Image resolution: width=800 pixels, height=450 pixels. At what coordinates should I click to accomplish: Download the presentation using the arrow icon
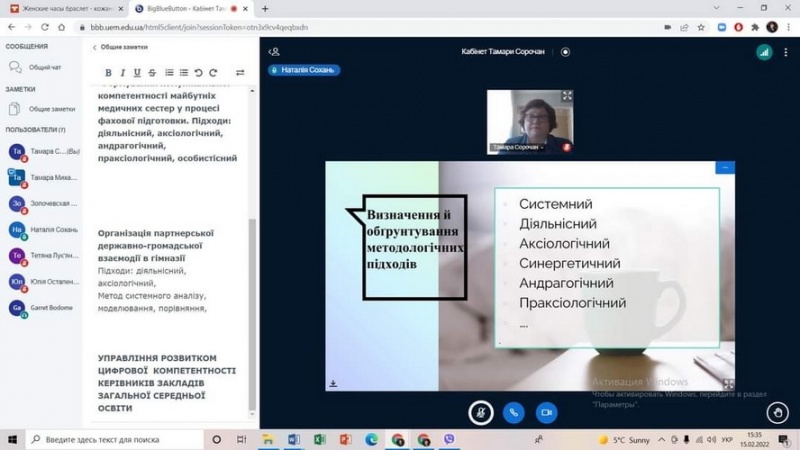pos(333,383)
